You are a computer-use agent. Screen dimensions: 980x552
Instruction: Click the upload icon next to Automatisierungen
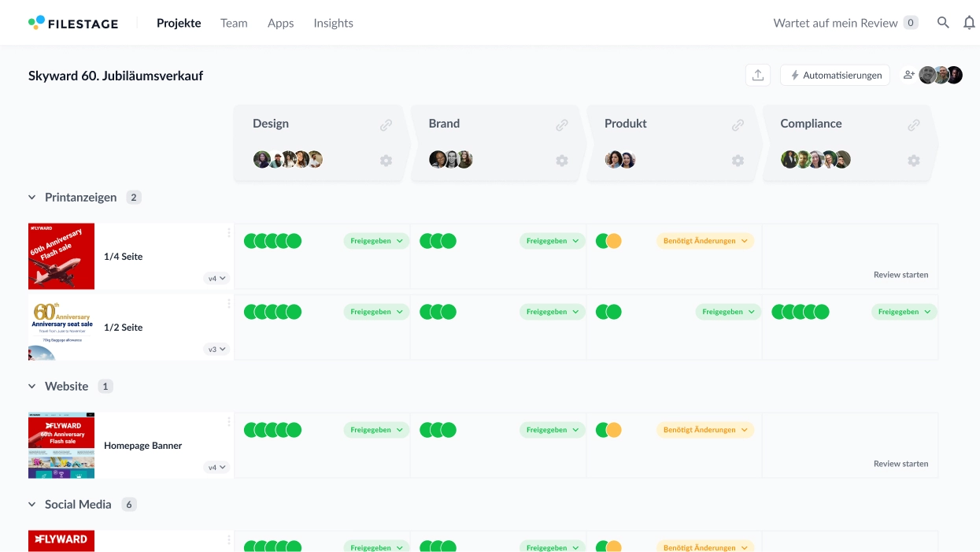pyautogui.click(x=757, y=74)
